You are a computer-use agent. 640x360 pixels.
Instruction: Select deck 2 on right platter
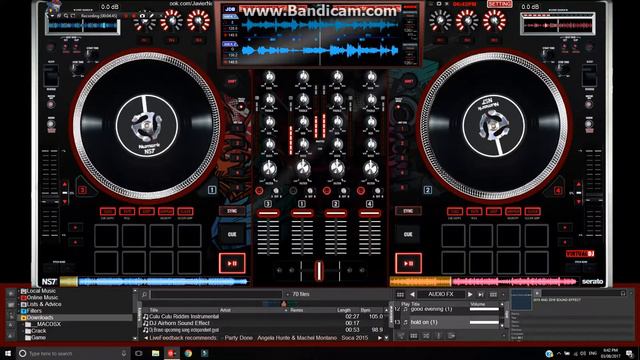(x=428, y=190)
